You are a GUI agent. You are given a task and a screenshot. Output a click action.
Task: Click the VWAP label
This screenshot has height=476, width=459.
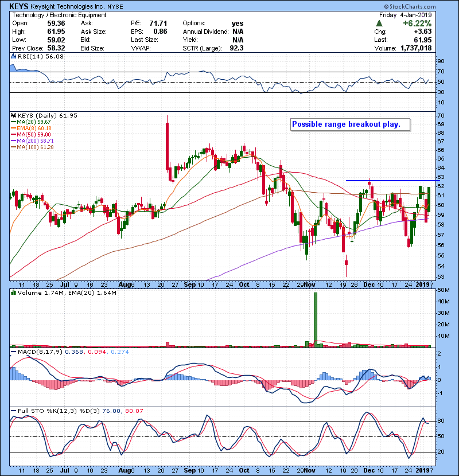point(141,48)
